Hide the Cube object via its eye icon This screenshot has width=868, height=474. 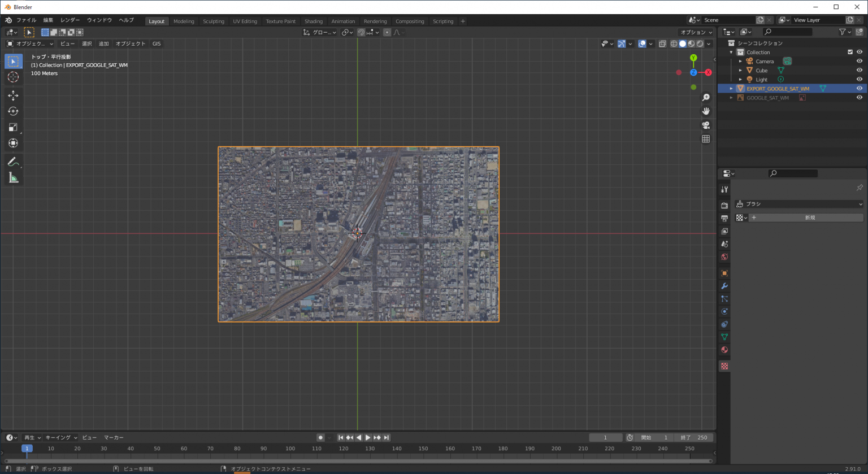click(x=860, y=70)
